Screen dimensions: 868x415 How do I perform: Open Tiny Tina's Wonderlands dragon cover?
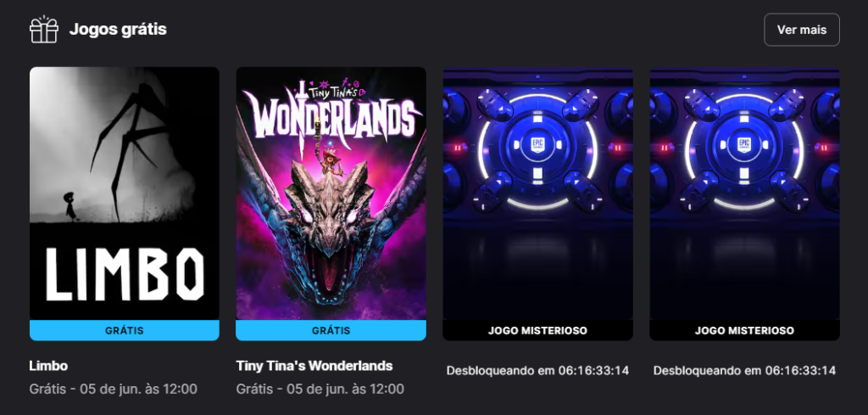331,193
